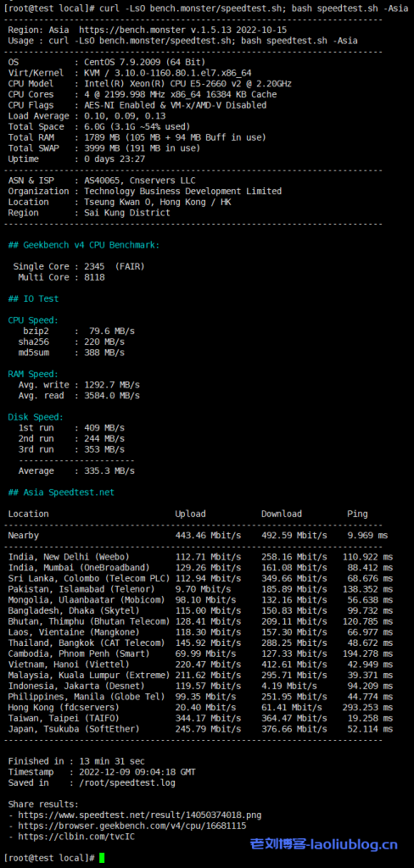This screenshot has height=868, width=414.
Task: Click the Tseung Kwan O location text
Action: pyautogui.click(x=158, y=202)
